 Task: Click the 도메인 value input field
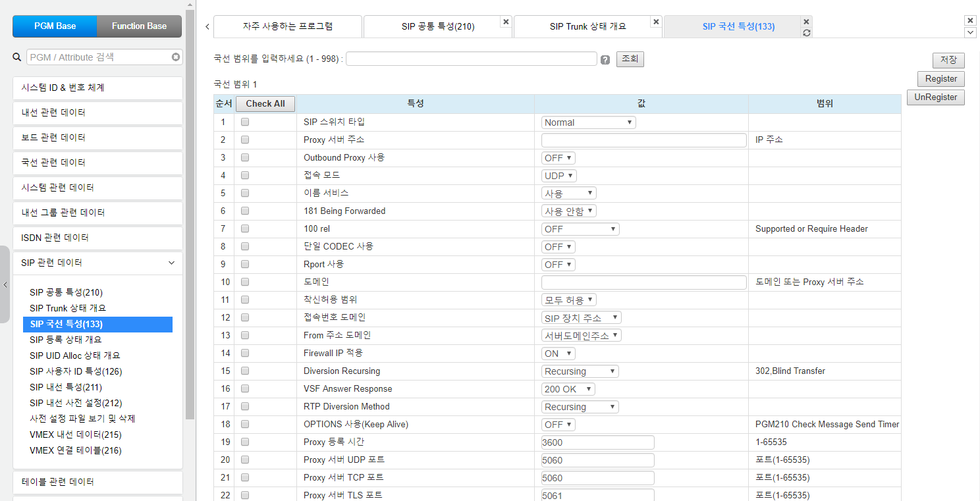pyautogui.click(x=644, y=282)
